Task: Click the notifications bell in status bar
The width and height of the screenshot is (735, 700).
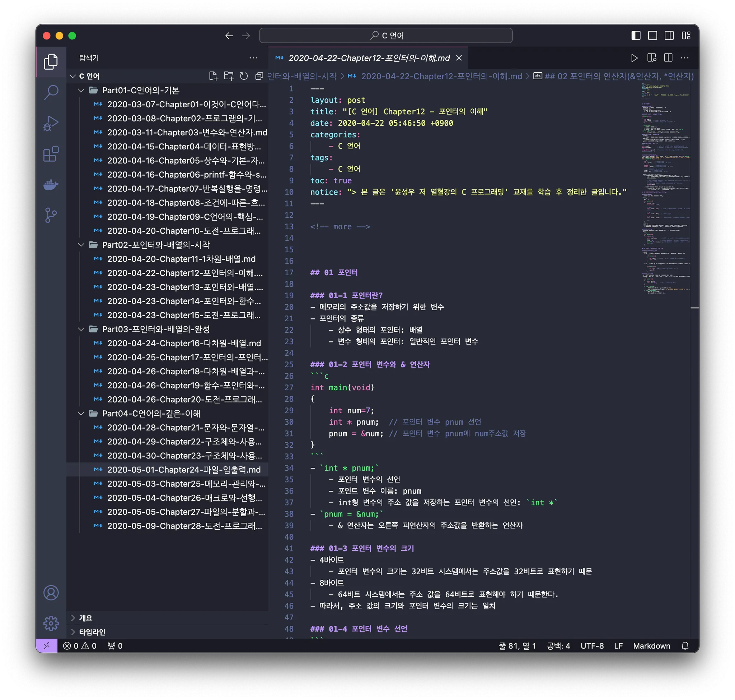Action: pos(685,646)
